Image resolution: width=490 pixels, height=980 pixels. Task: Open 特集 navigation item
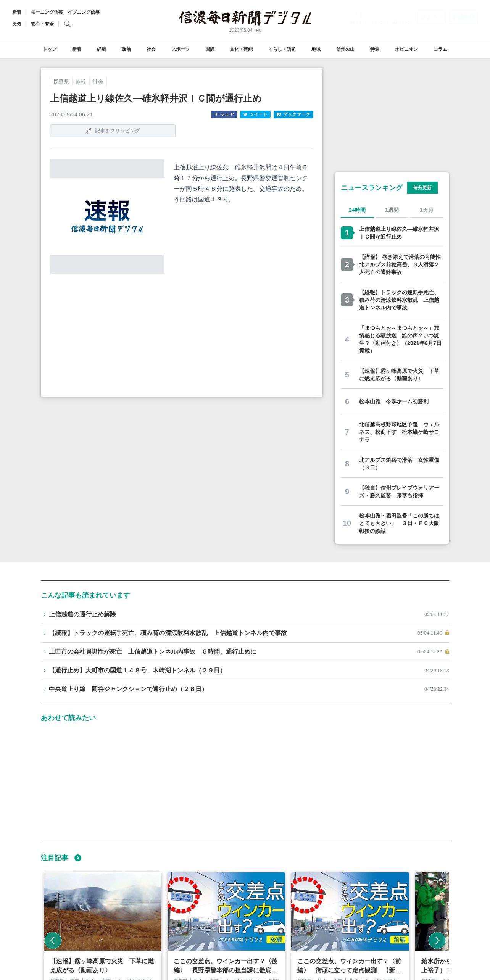tap(375, 49)
